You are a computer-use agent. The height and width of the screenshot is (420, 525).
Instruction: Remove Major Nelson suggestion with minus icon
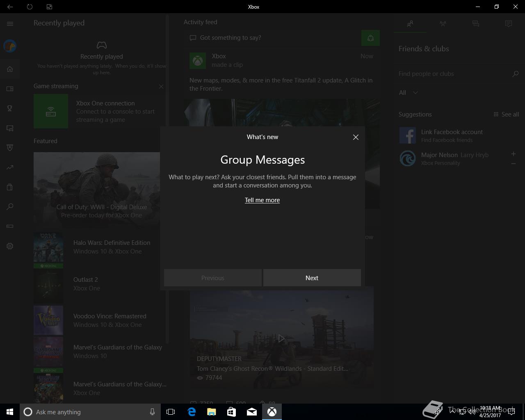[x=513, y=164]
